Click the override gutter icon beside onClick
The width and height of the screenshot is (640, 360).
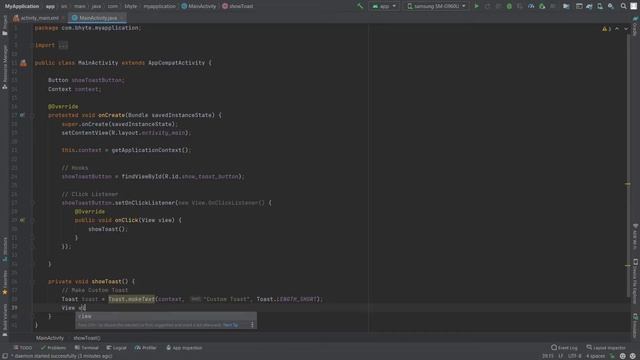(22, 220)
